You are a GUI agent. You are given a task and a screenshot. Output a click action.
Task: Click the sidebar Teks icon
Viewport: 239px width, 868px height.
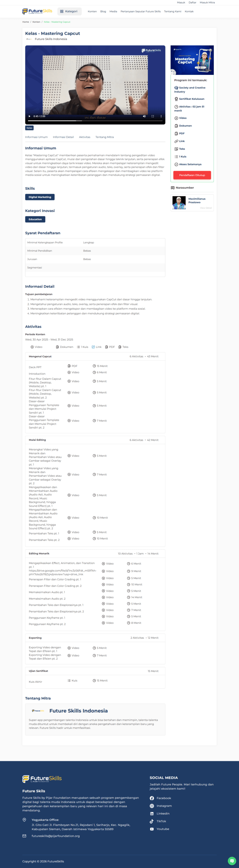point(176,149)
